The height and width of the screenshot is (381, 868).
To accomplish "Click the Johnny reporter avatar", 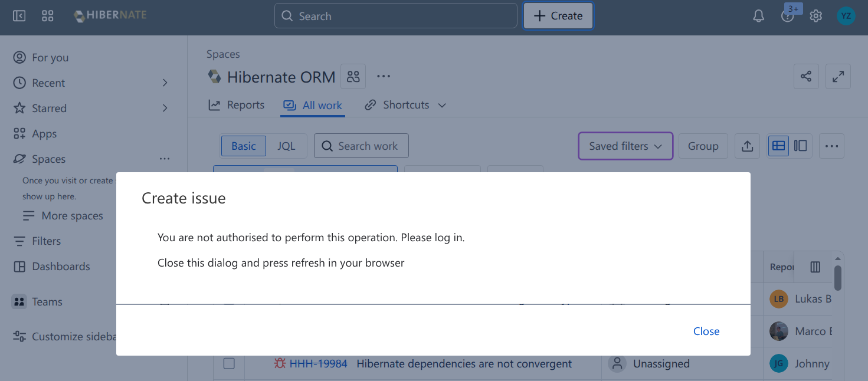I will tap(779, 363).
